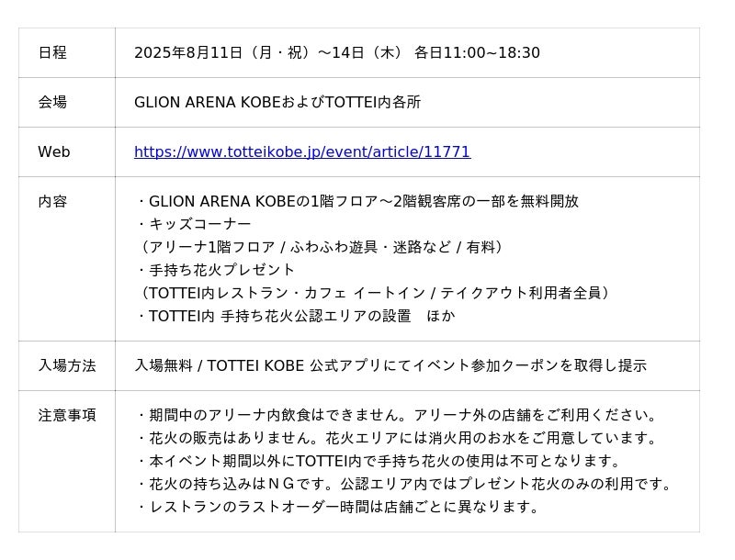Screen dimensions: 735x560
Task: Click the 1階フロア〜2階観客席 無料開放 line
Action: [x=356, y=201]
